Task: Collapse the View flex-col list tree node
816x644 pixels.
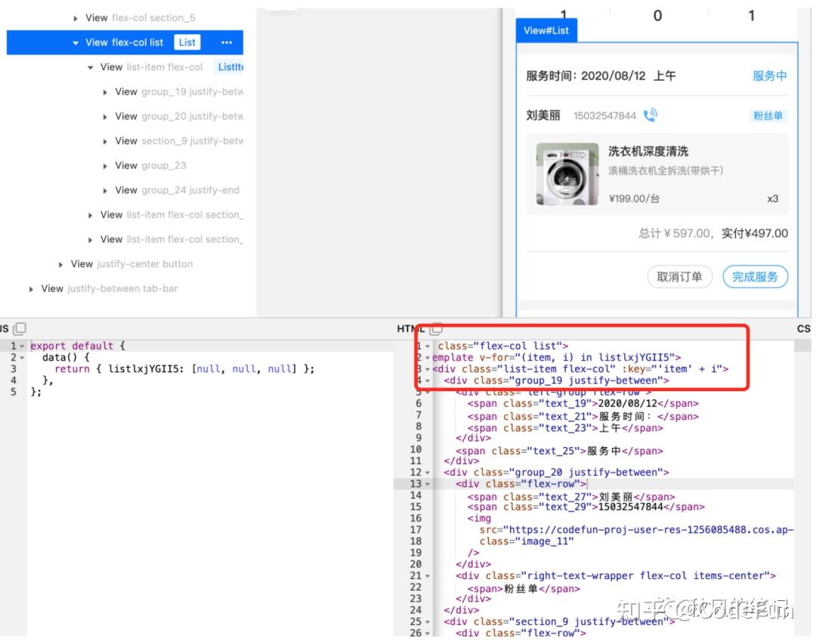Action: click(75, 42)
